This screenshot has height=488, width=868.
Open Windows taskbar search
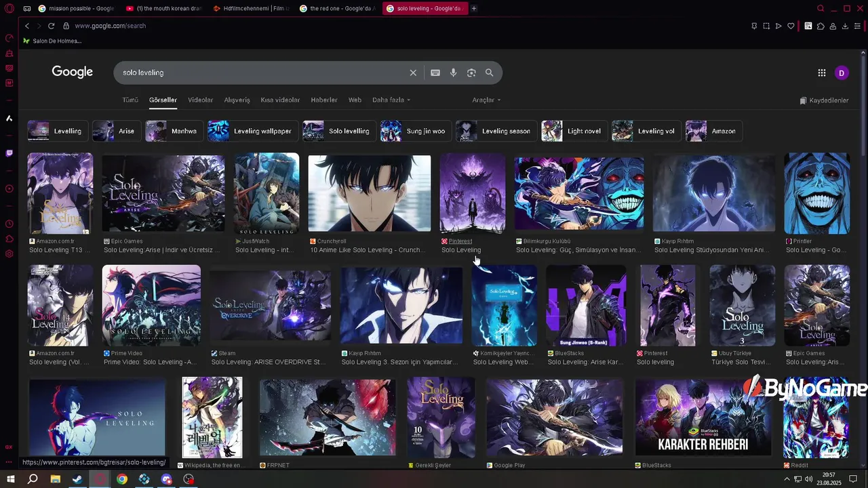(x=33, y=479)
